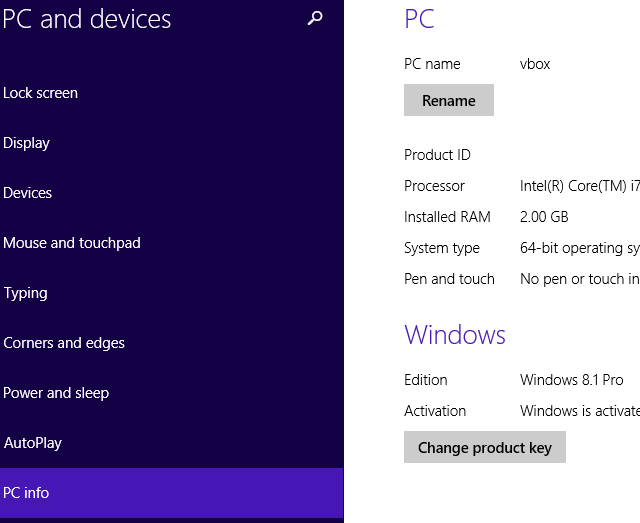
Task: Click the No pen or touch value
Action: (x=580, y=279)
